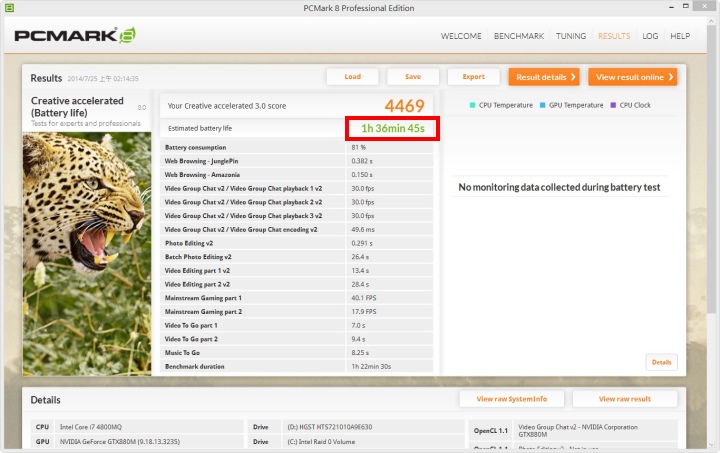Open View result online
720x453 pixels.
coord(634,77)
